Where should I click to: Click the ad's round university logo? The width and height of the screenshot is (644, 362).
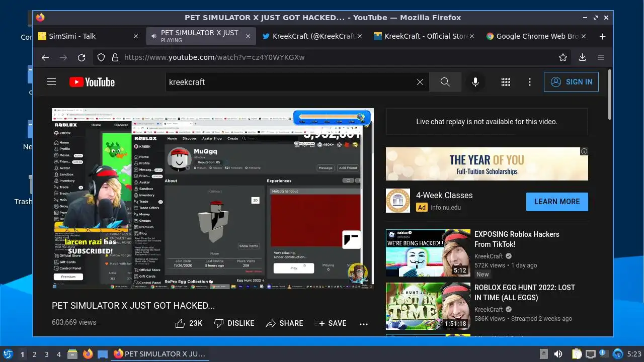[x=398, y=201]
